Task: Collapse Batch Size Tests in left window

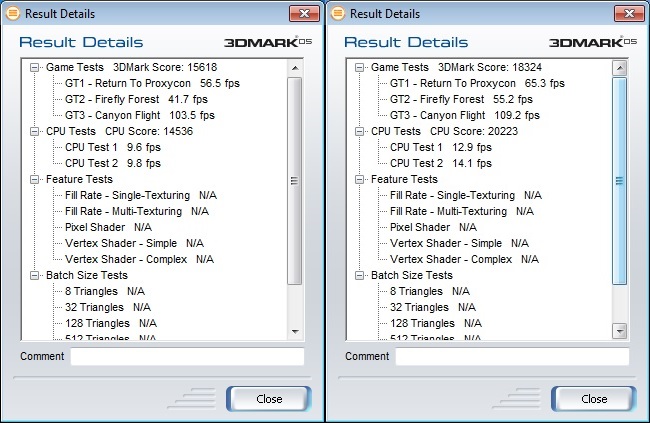Action: tap(34, 275)
